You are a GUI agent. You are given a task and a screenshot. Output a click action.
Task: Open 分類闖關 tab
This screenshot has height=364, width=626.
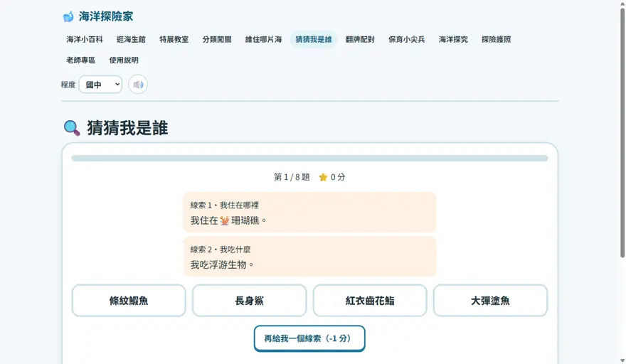click(217, 39)
